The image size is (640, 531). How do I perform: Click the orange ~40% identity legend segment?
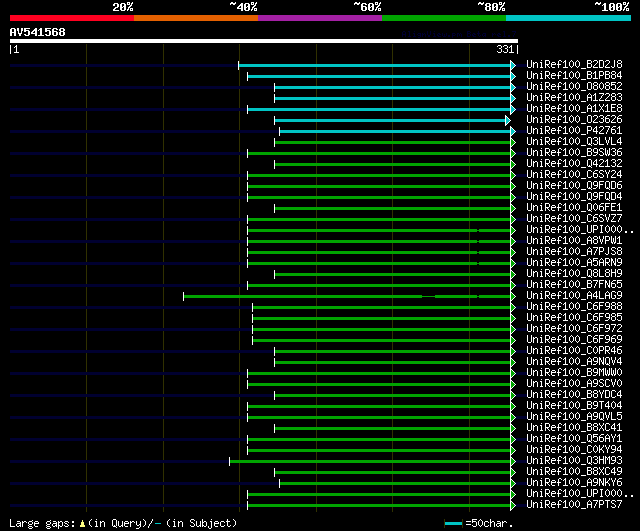196,18
